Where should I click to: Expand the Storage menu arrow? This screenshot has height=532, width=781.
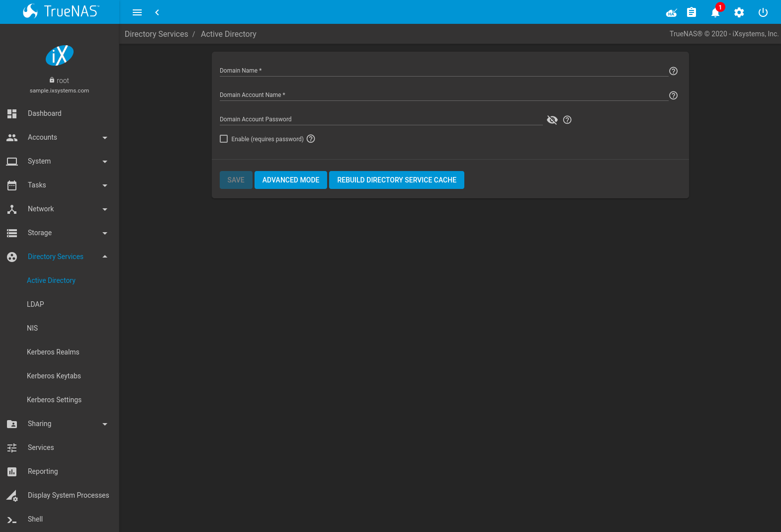[105, 233]
